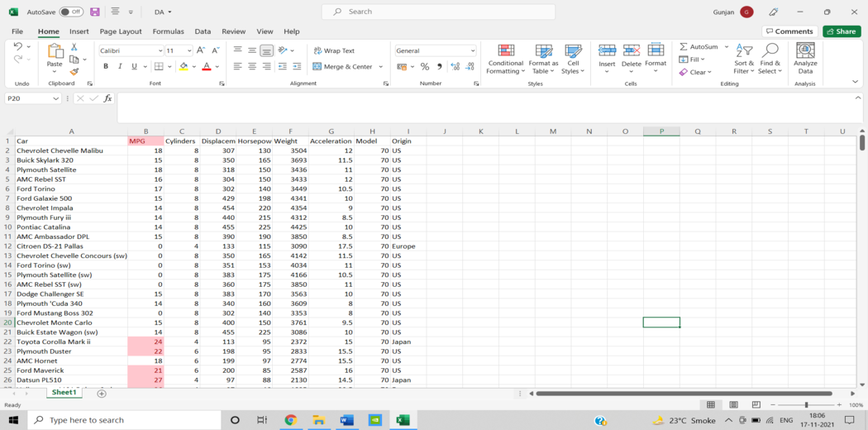This screenshot has height=430, width=868.
Task: Click the Share button
Action: pyautogui.click(x=842, y=31)
